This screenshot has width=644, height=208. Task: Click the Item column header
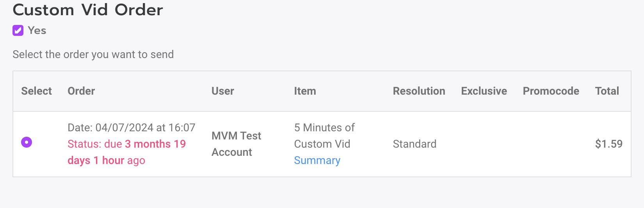(305, 91)
